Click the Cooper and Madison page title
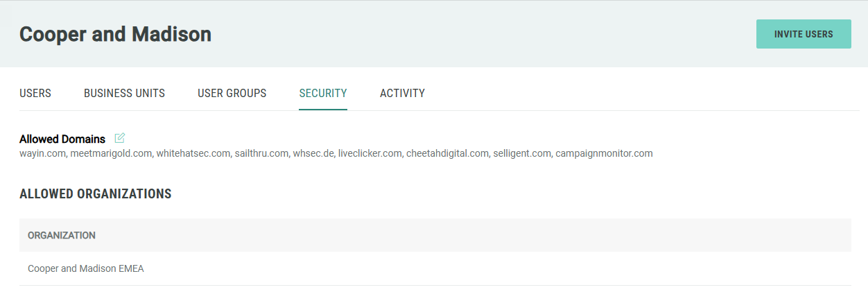This screenshot has height=301, width=868. (115, 34)
